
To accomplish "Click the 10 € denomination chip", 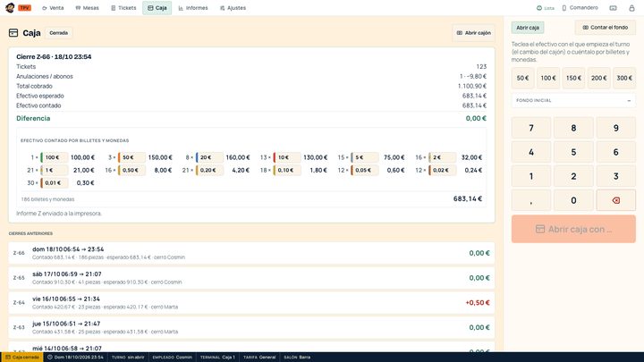I will click(x=287, y=157).
